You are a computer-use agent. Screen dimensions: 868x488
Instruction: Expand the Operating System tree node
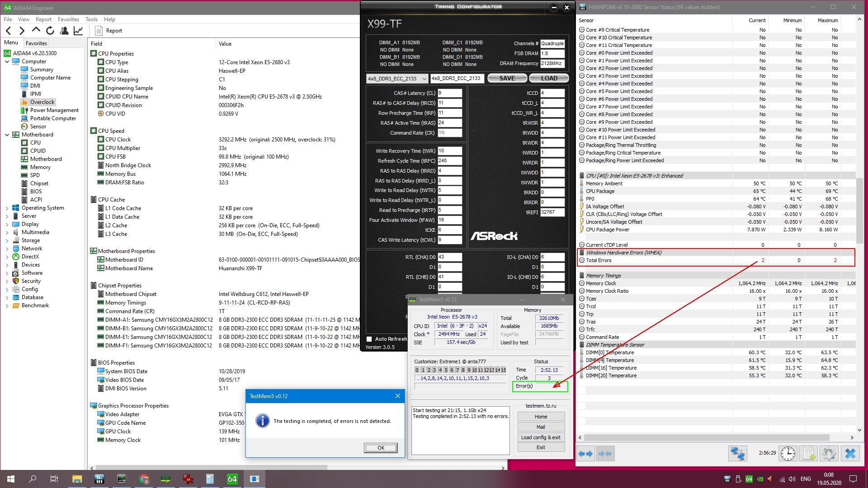[7, 208]
